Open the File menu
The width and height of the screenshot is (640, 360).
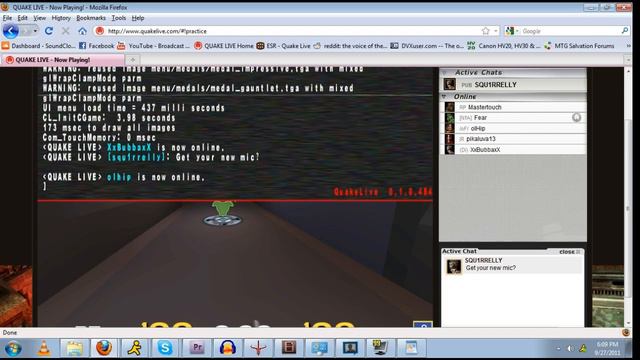[7, 18]
